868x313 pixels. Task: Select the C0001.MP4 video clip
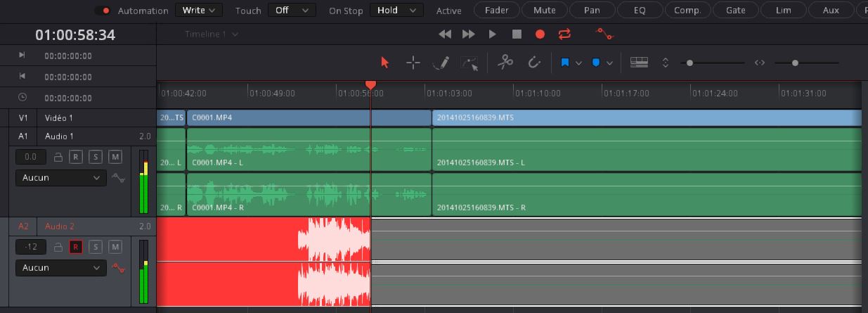coord(309,117)
